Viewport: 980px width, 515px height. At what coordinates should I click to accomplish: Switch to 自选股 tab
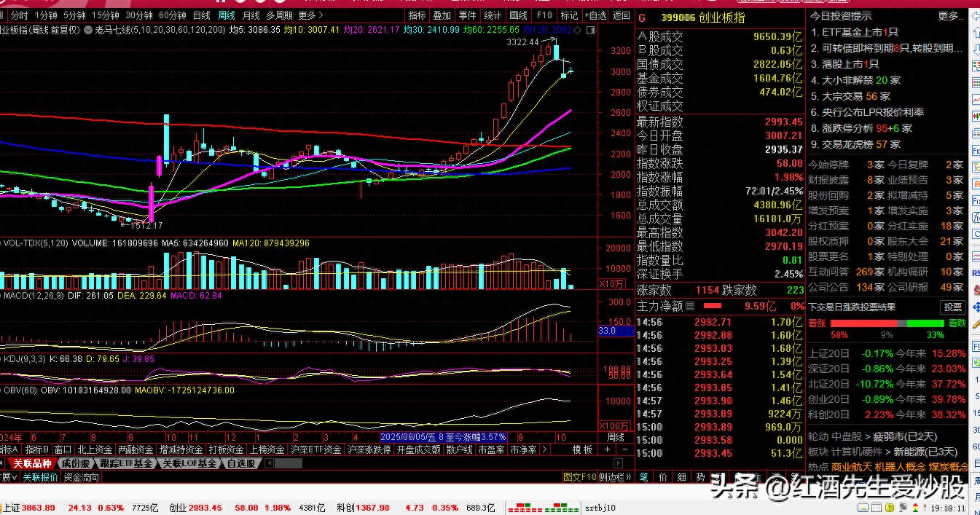[241, 463]
